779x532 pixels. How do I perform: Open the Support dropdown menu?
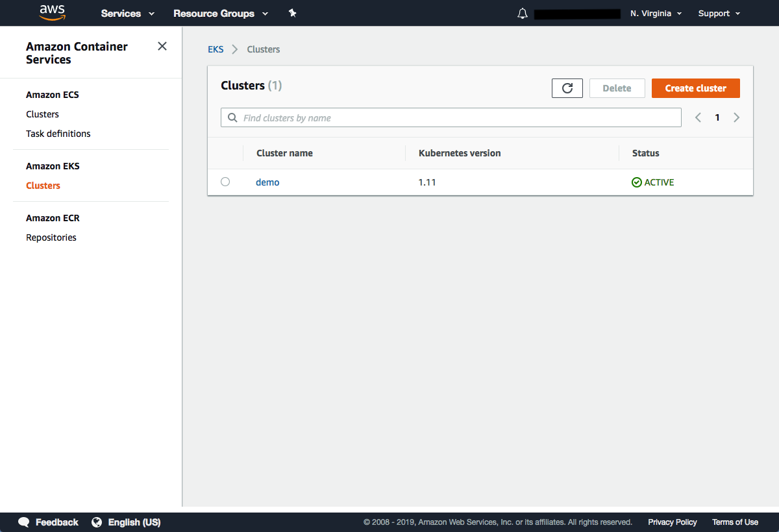[x=719, y=14]
